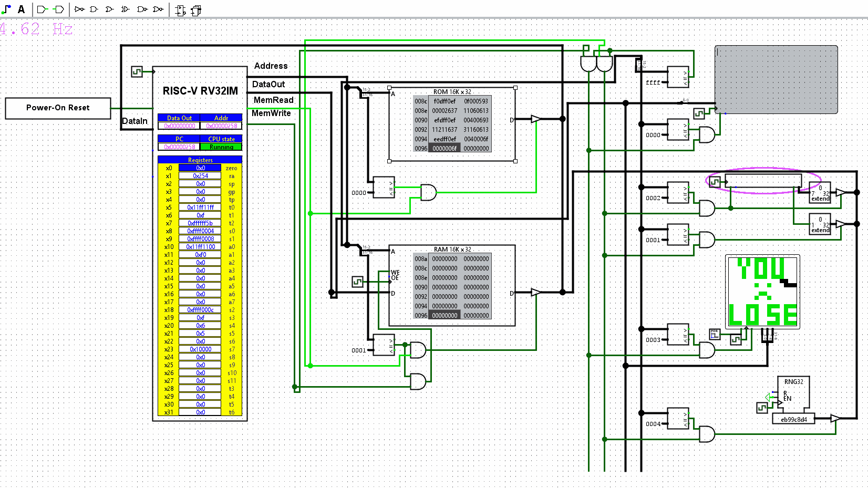Select the 1-to-32 bit extender
This screenshot has height=488, width=868.
click(820, 224)
